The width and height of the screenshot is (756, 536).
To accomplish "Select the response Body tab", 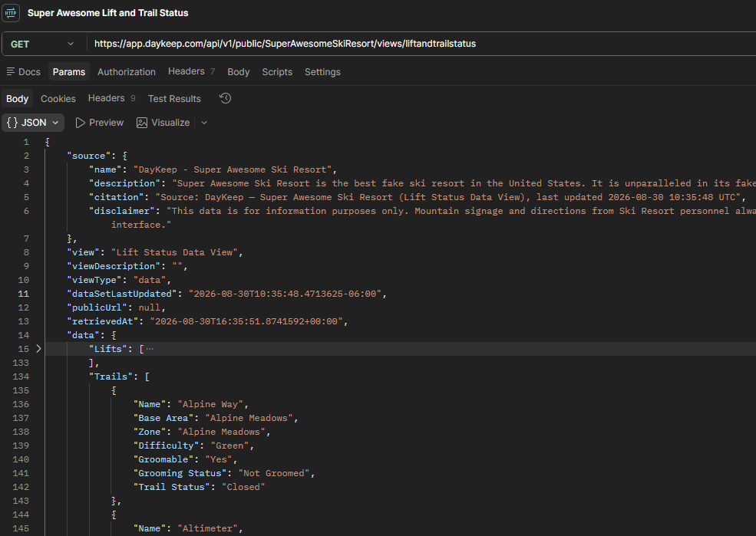I will coord(18,99).
